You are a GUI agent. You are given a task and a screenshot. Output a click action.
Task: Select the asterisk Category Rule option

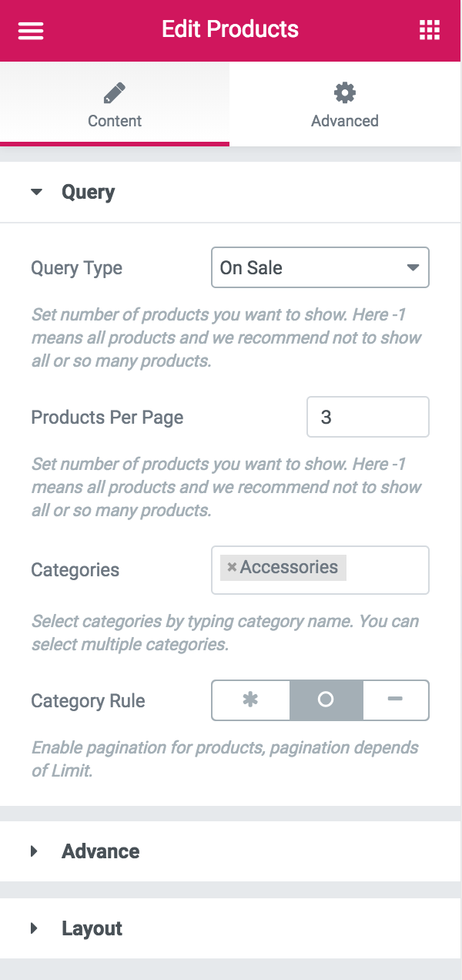(250, 700)
